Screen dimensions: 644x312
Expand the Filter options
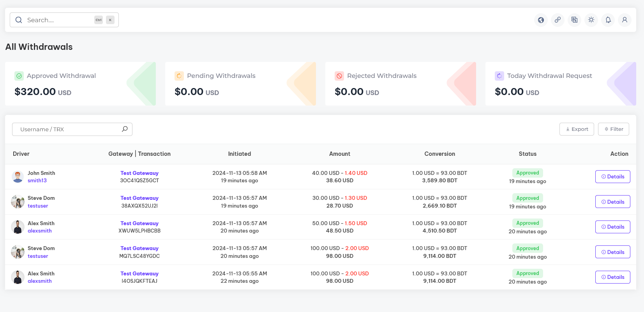[x=613, y=129]
